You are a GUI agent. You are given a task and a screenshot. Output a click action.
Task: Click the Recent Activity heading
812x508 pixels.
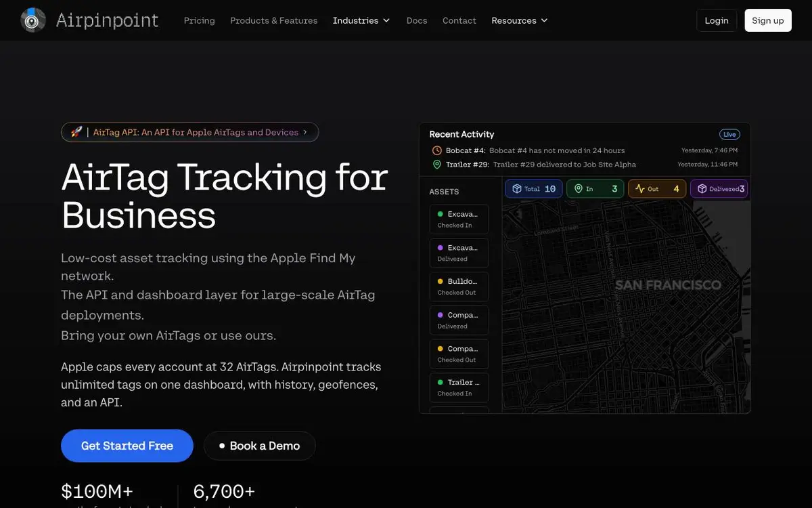461,134
